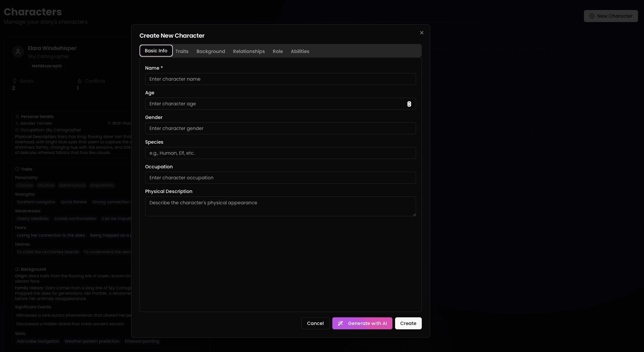This screenshot has width=644, height=352.
Task: Click the Species text field
Action: [280, 153]
